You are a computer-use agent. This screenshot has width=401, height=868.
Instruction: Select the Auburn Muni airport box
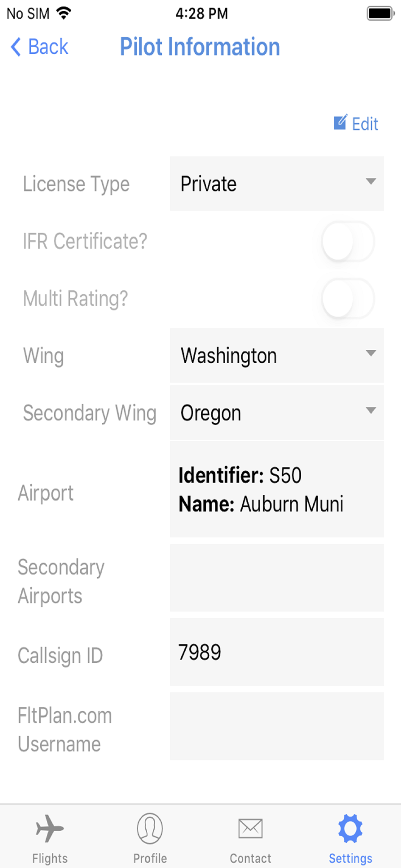(x=277, y=489)
